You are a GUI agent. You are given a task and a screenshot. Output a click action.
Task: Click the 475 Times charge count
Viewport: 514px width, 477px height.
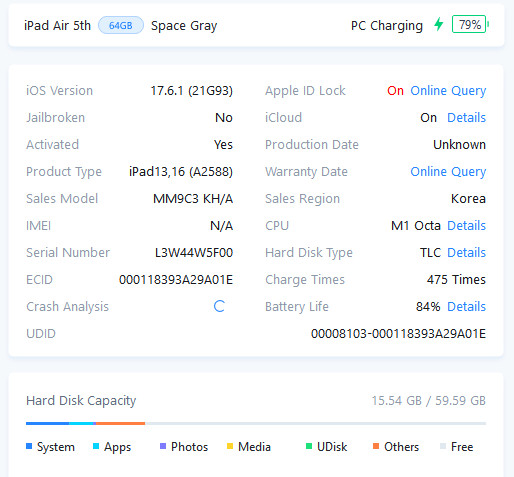[456, 280]
